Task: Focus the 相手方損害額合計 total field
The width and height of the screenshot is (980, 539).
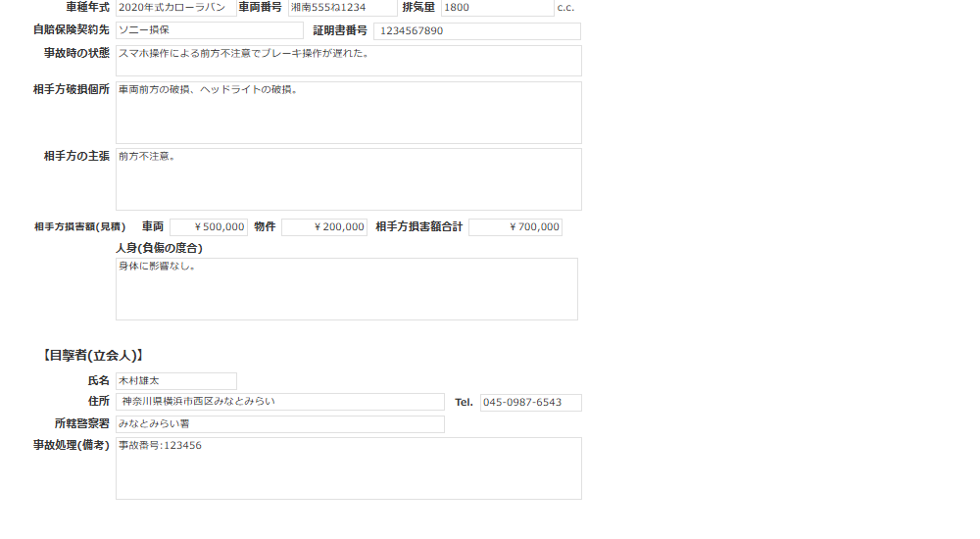Action: click(514, 227)
